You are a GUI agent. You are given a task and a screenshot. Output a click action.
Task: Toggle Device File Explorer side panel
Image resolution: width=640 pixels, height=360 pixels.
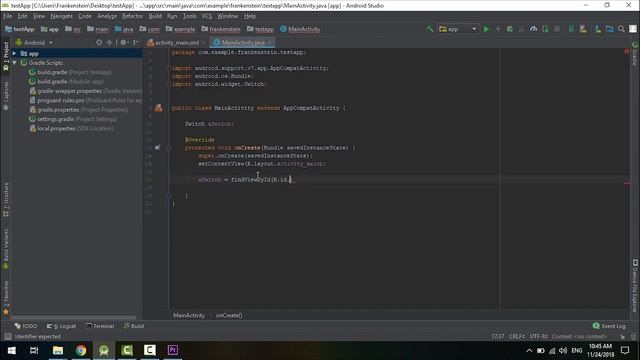point(635,286)
